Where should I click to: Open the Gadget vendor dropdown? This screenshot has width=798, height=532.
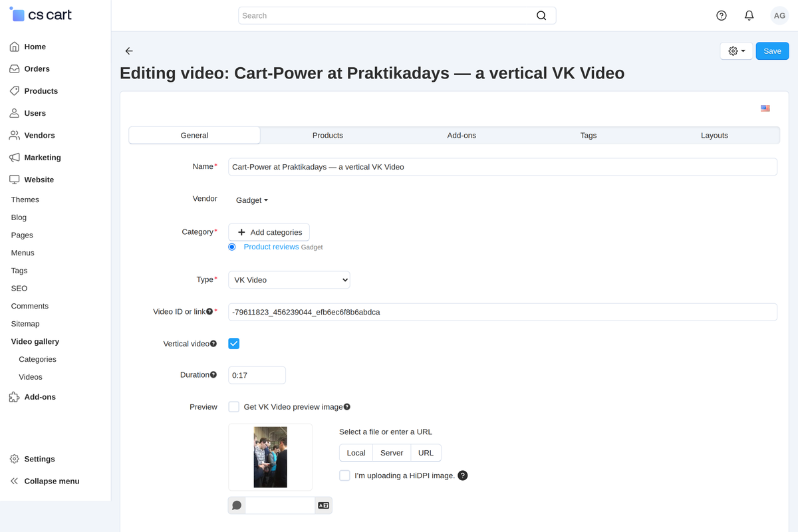pyautogui.click(x=252, y=200)
